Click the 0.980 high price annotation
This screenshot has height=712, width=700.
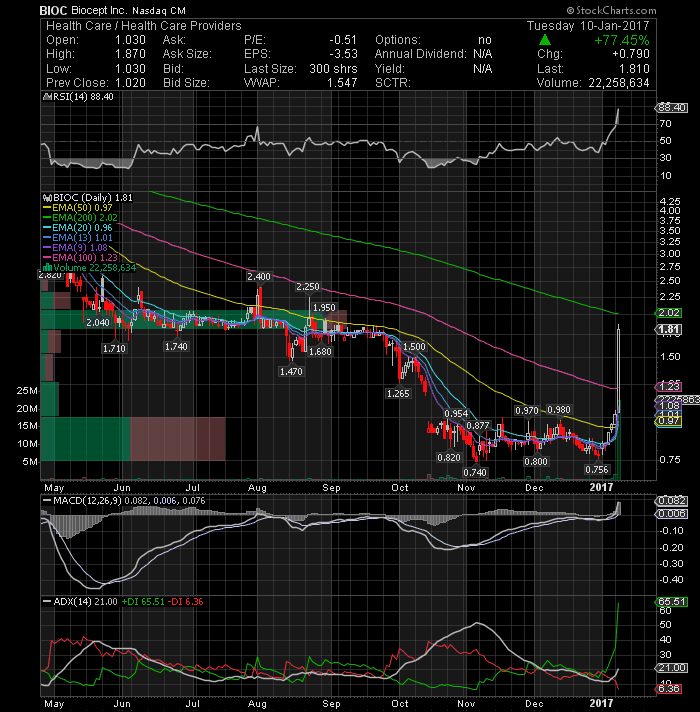pos(559,410)
